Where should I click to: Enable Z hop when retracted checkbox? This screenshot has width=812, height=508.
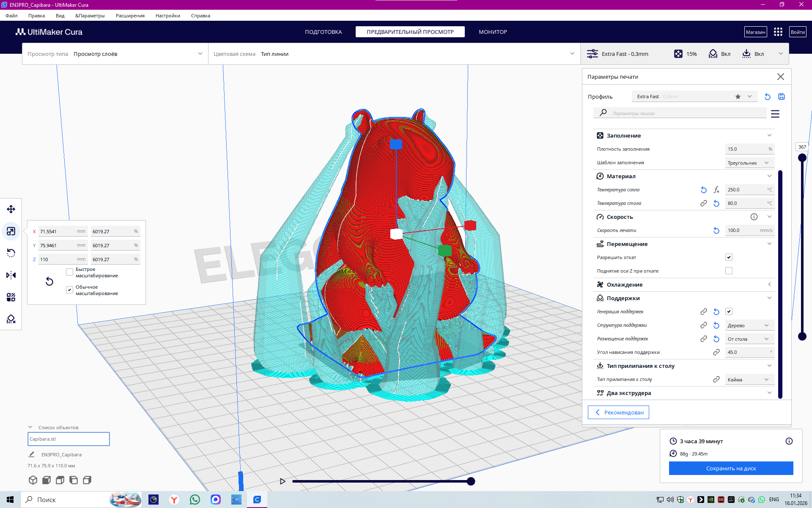click(x=729, y=271)
